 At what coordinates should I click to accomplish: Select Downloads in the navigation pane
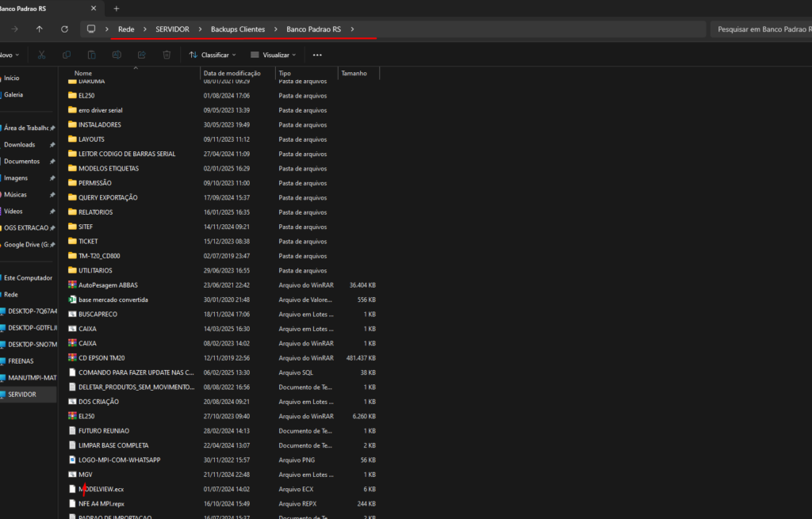[20, 145]
